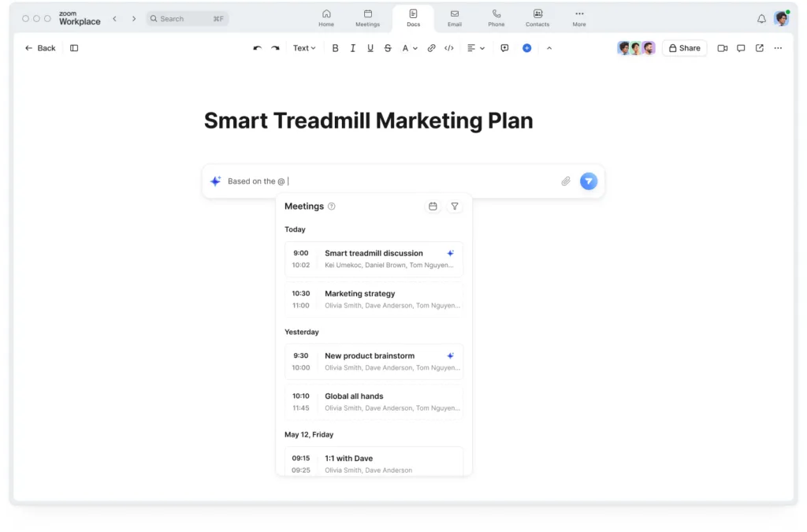Viewport: 807px width, 532px height.
Task: Switch to the Meetings tab
Action: click(367, 17)
